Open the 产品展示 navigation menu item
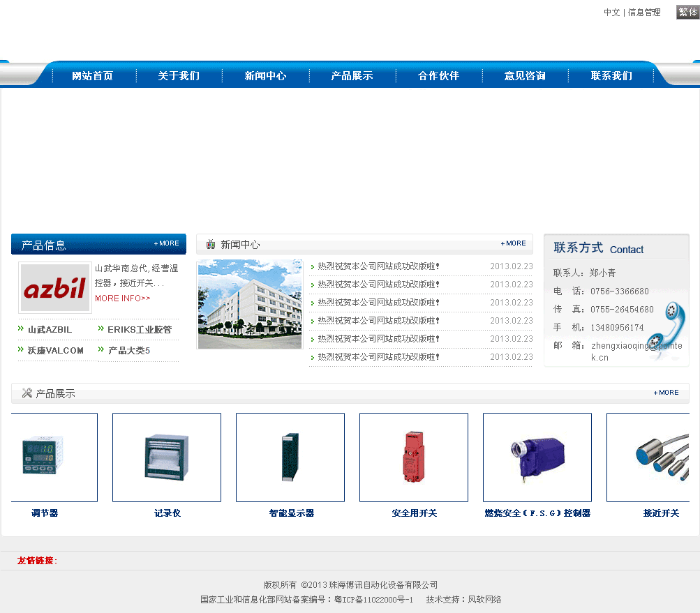 (x=352, y=76)
